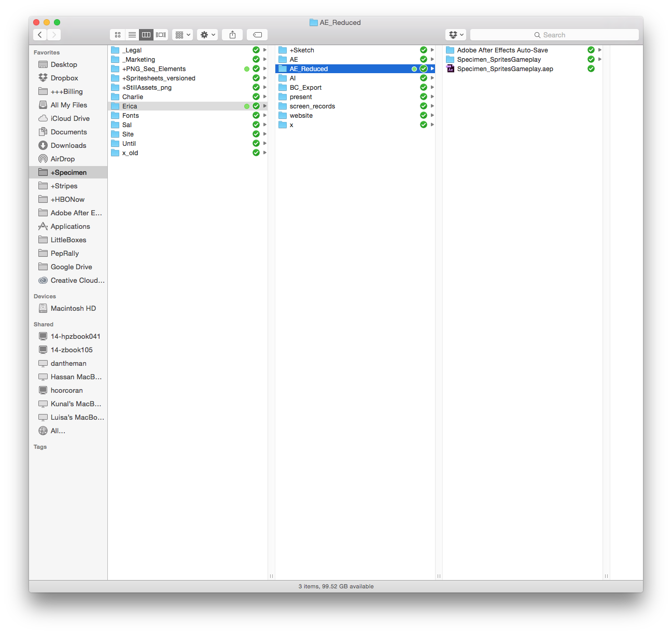Screen dimensions: 672x634
Task: Click the Until folder's sync checkmark
Action: 256,144
